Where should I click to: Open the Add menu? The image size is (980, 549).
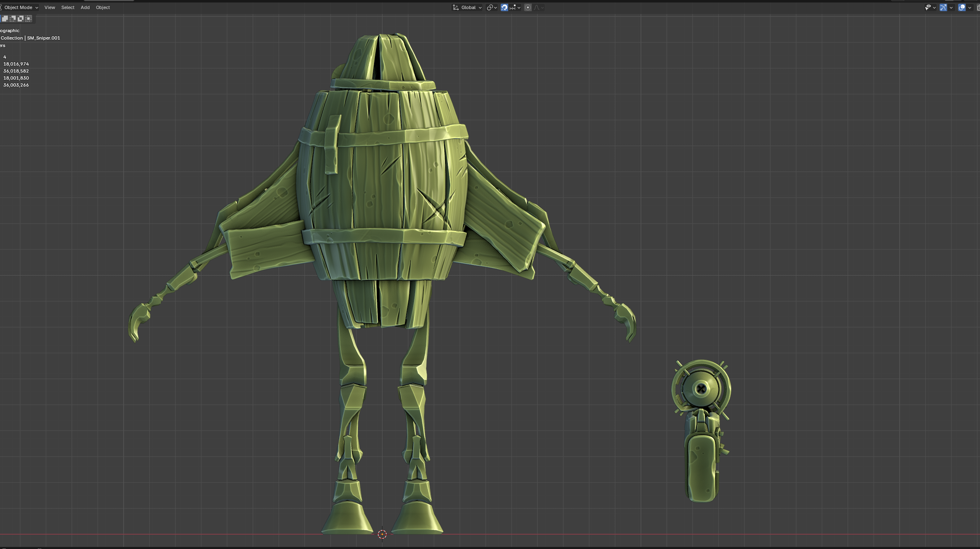point(85,7)
